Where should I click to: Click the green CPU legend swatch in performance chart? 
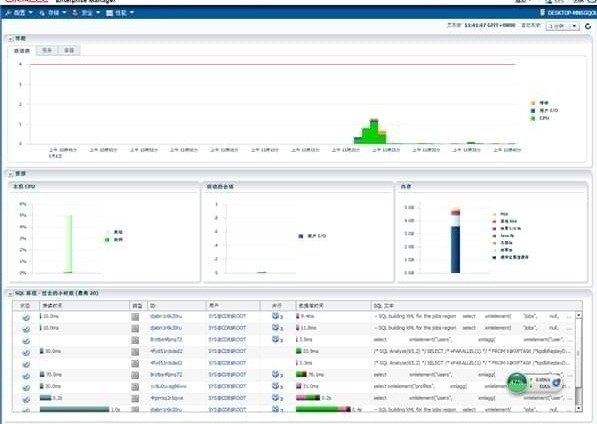(x=533, y=118)
